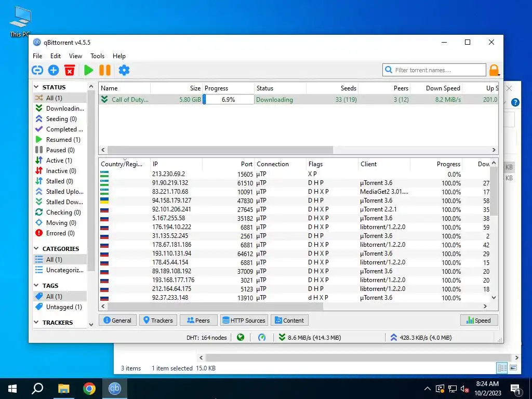532x399 pixels.
Task: Select the Stalled Downloading filter
Action: [60, 202]
